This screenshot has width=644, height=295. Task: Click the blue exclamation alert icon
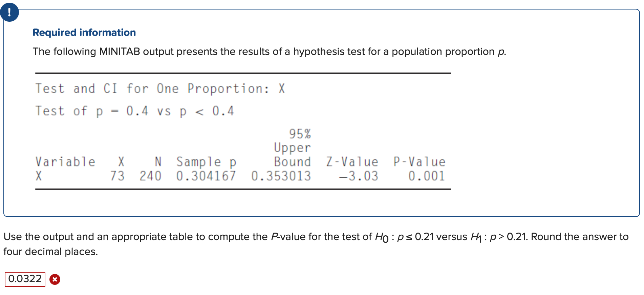pyautogui.click(x=10, y=12)
